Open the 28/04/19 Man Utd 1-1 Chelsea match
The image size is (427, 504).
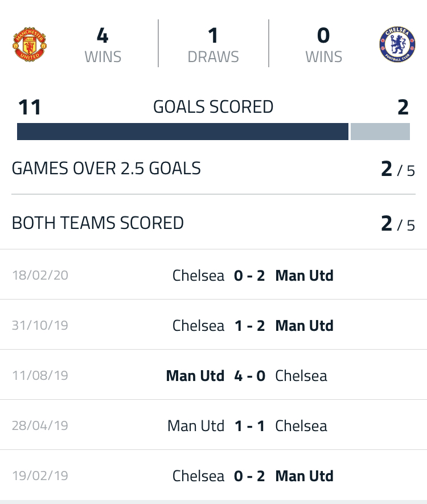coord(213,425)
